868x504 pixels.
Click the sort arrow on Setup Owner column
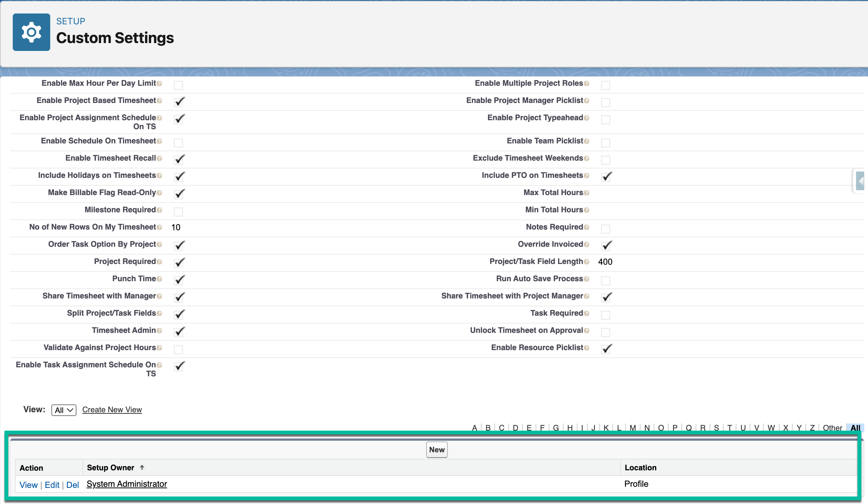(x=142, y=467)
